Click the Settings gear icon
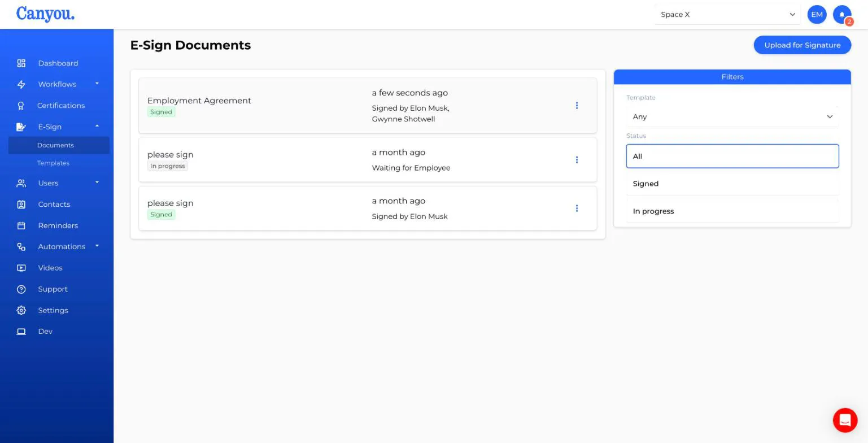This screenshot has width=868, height=443. coord(21,310)
